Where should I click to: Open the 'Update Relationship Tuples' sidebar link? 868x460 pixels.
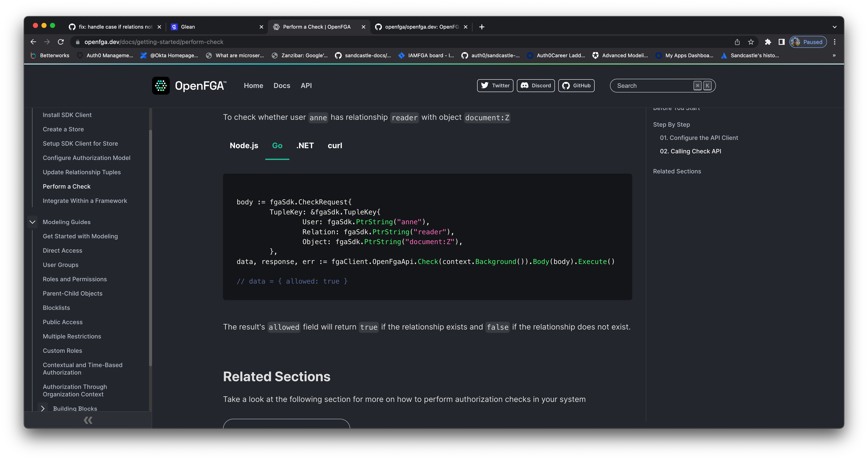point(82,172)
